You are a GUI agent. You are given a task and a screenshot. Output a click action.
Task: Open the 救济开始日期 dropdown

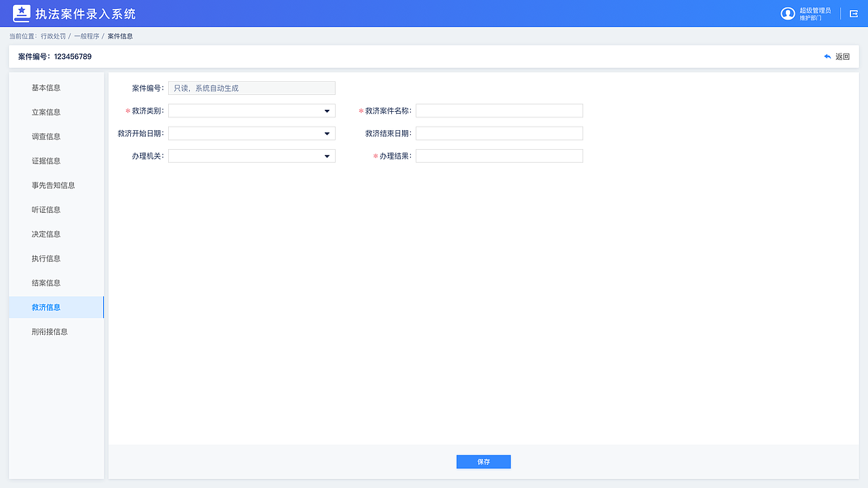point(252,134)
